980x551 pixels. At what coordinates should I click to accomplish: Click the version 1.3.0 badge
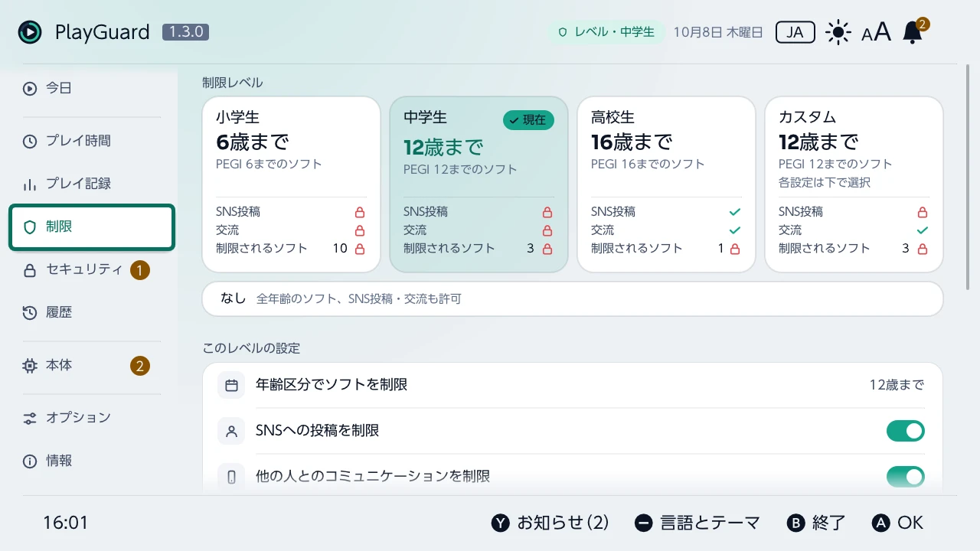click(x=185, y=32)
